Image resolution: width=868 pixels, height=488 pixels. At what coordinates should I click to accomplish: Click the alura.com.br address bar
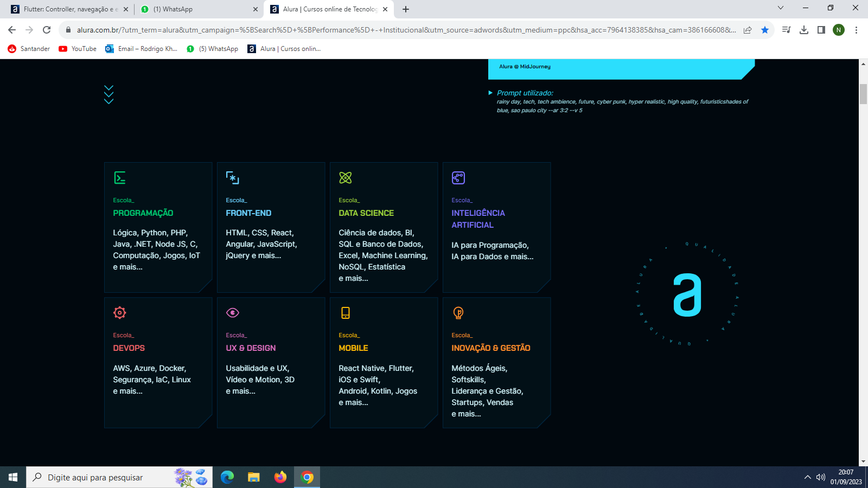pos(406,30)
